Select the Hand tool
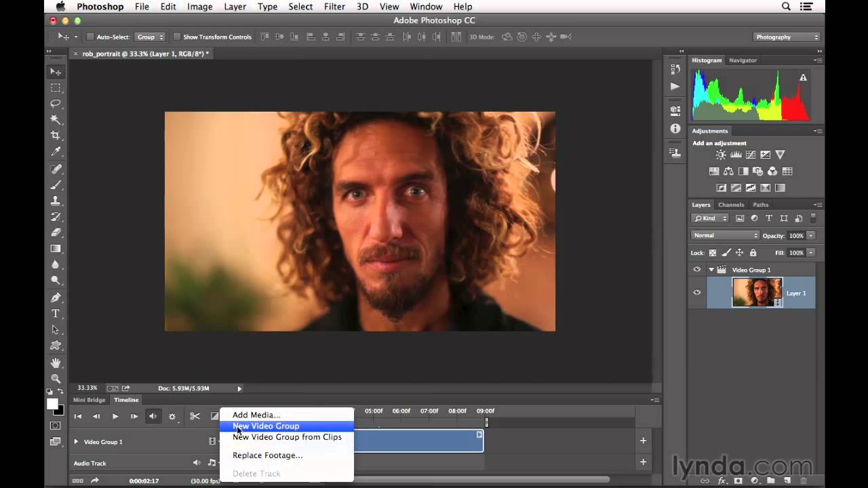This screenshot has height=488, width=868. click(56, 363)
